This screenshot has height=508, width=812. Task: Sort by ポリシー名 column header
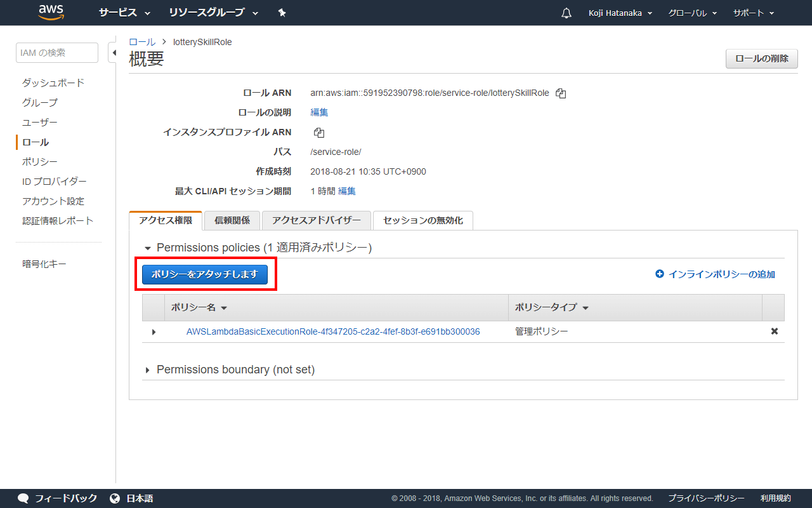click(199, 307)
